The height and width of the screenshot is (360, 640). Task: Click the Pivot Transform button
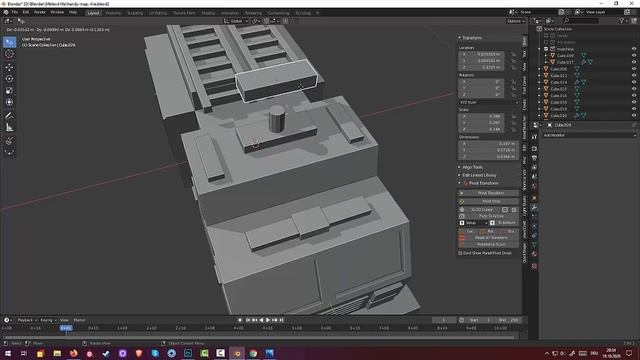(x=489, y=193)
